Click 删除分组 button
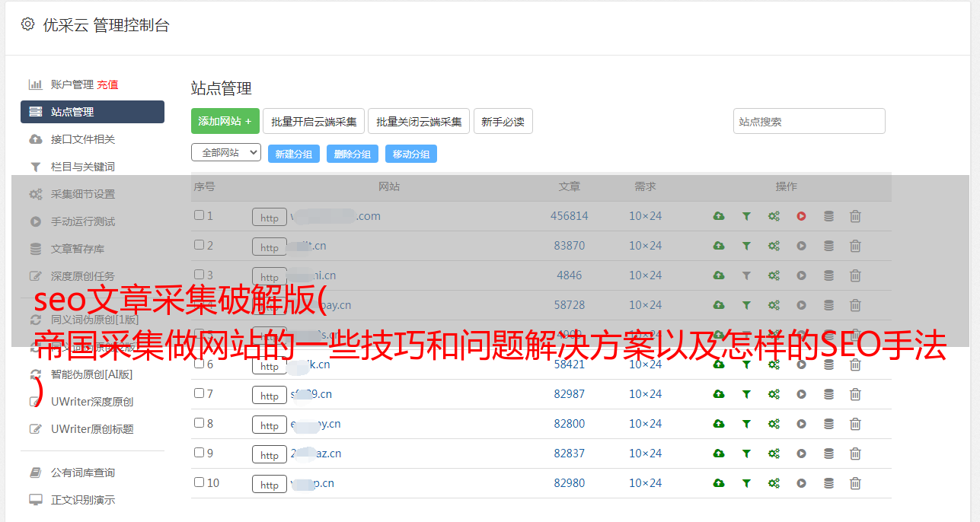The height and width of the screenshot is (522, 980). click(353, 154)
